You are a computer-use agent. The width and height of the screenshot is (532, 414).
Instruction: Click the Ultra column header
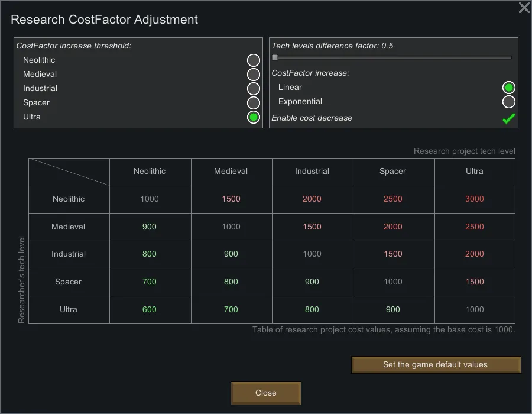[x=474, y=172]
